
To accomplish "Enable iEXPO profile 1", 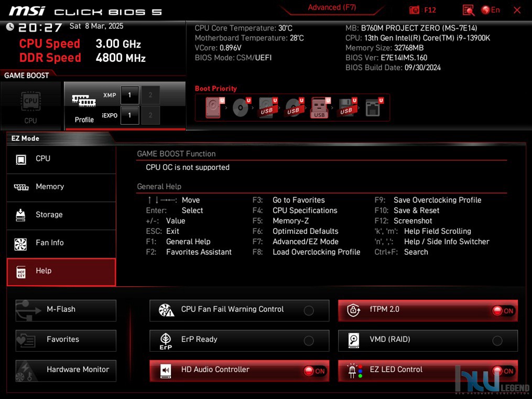I will 129,115.
